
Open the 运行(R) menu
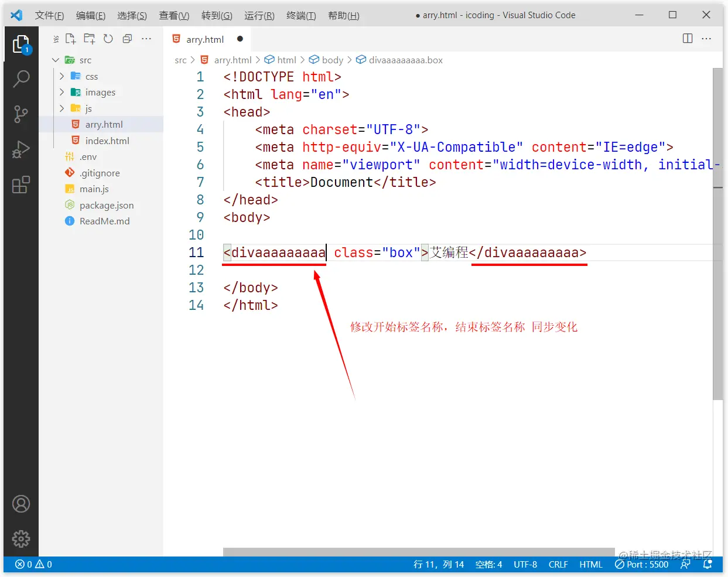(259, 15)
